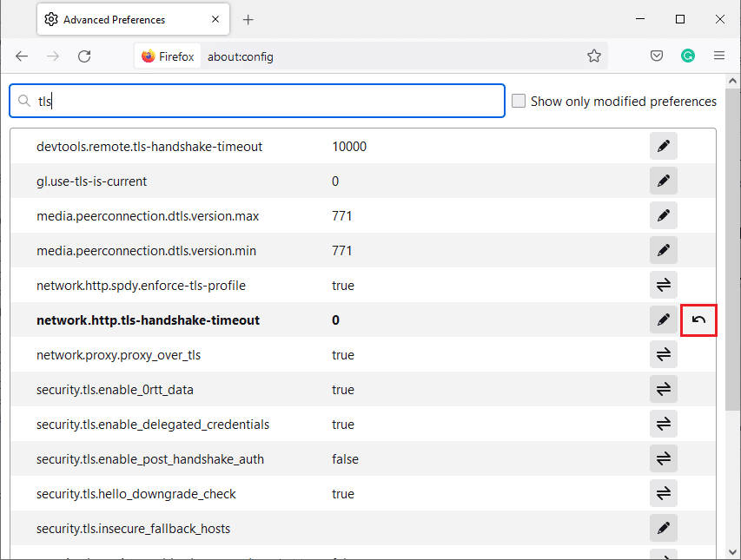
Task: Focus the preference search field
Action: [257, 101]
